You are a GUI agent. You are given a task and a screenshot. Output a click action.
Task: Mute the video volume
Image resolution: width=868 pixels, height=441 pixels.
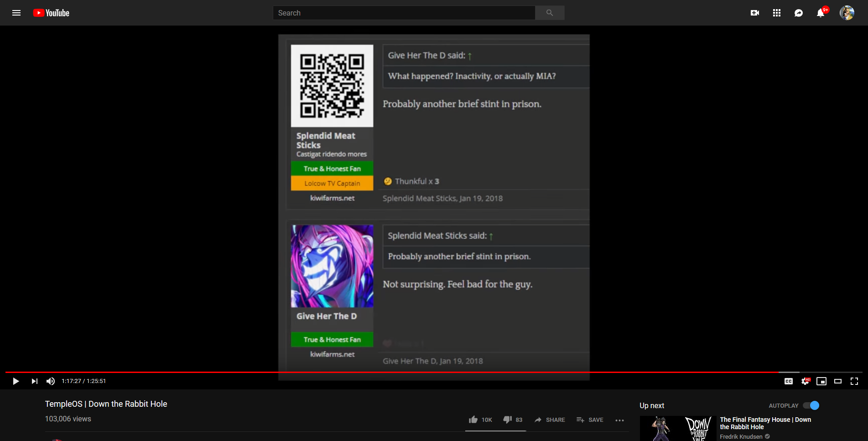(x=51, y=381)
